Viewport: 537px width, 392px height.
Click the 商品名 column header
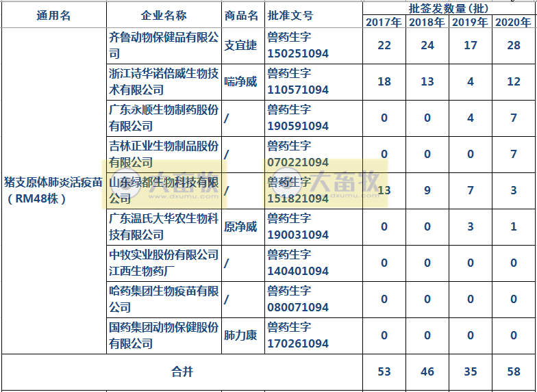241,16
